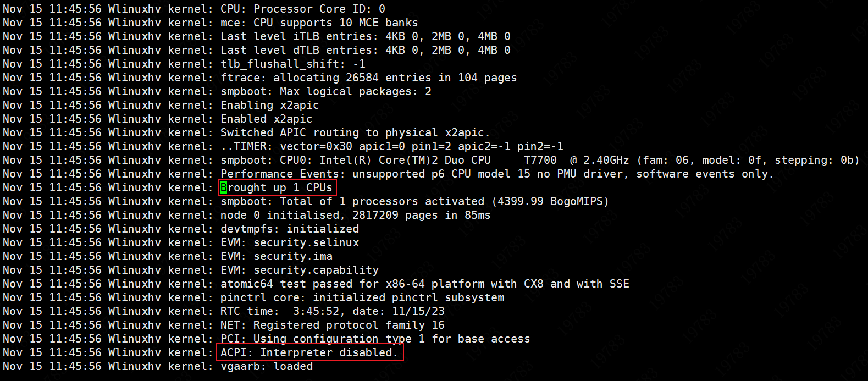Click the "Switched APIC routing to physical x2apic" line
This screenshot has height=381, width=868.
355,132
